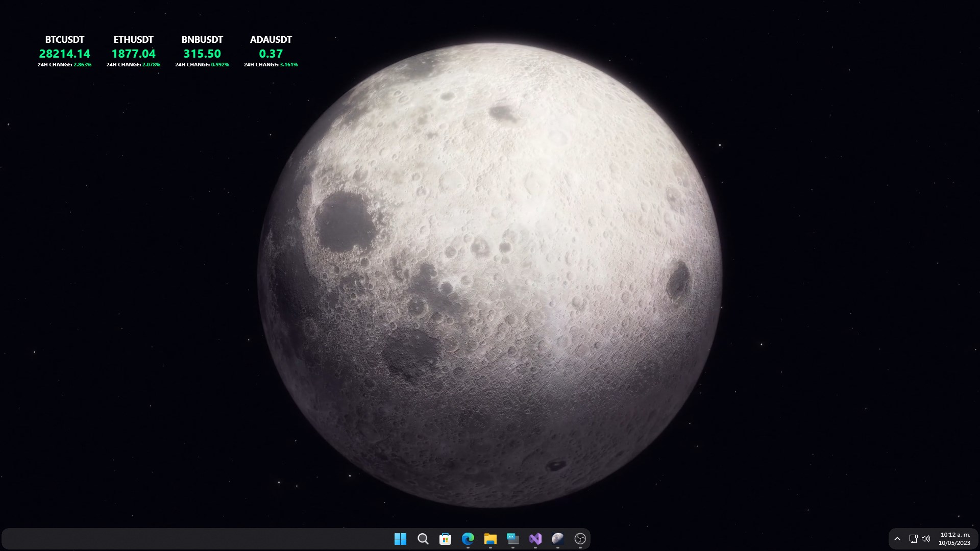Open Microsoft Edge browser
Image resolution: width=980 pixels, height=551 pixels.
[x=468, y=538]
